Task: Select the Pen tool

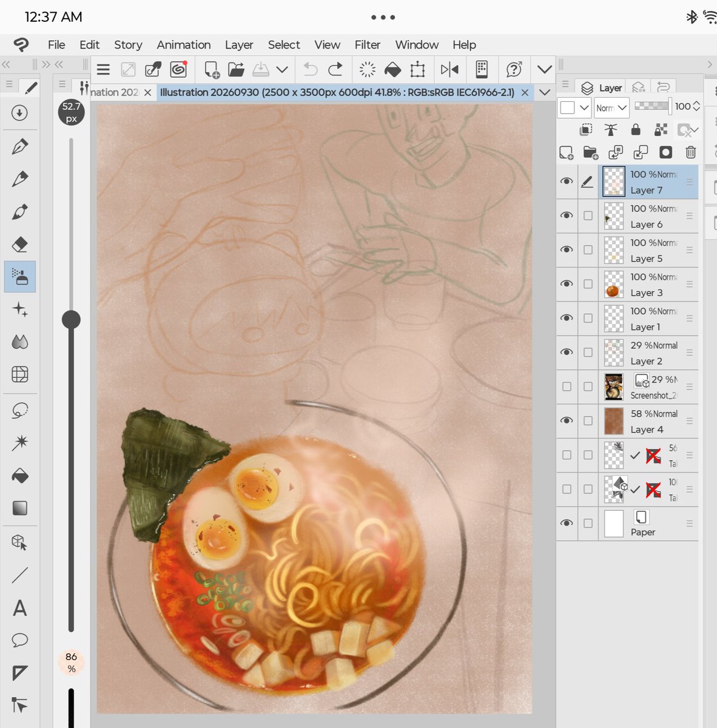Action: click(x=20, y=146)
